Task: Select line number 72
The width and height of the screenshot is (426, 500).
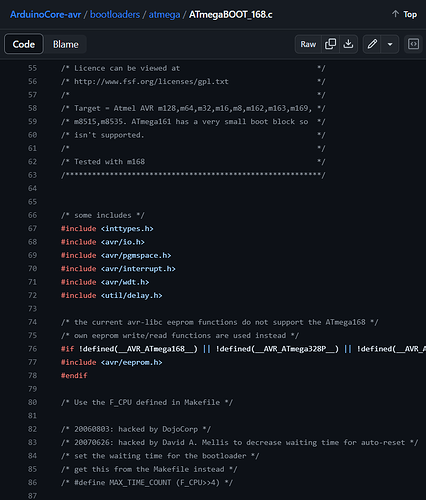Action: pyautogui.click(x=32, y=295)
